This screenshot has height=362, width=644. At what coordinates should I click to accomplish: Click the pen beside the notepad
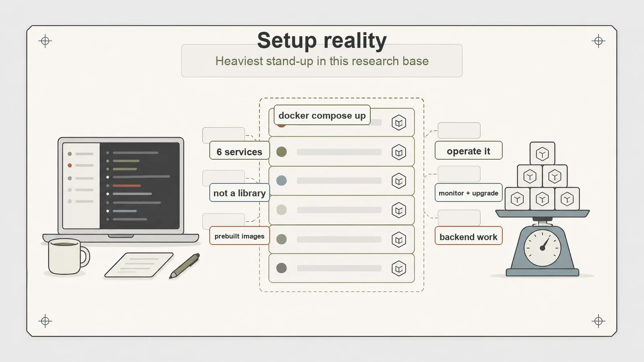tap(184, 266)
